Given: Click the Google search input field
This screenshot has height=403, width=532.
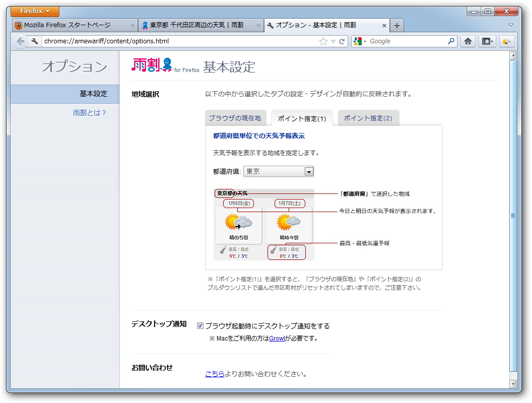Looking at the screenshot, I should [407, 41].
